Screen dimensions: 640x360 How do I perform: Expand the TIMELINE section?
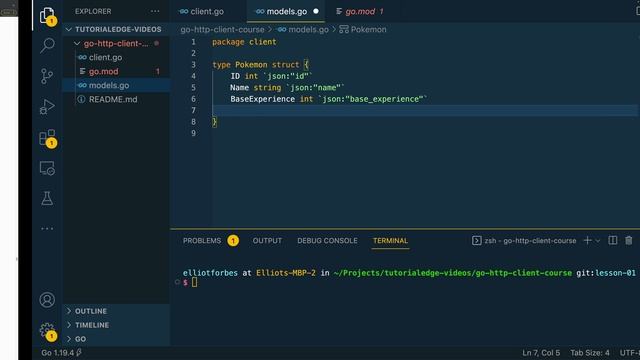tap(116, 325)
